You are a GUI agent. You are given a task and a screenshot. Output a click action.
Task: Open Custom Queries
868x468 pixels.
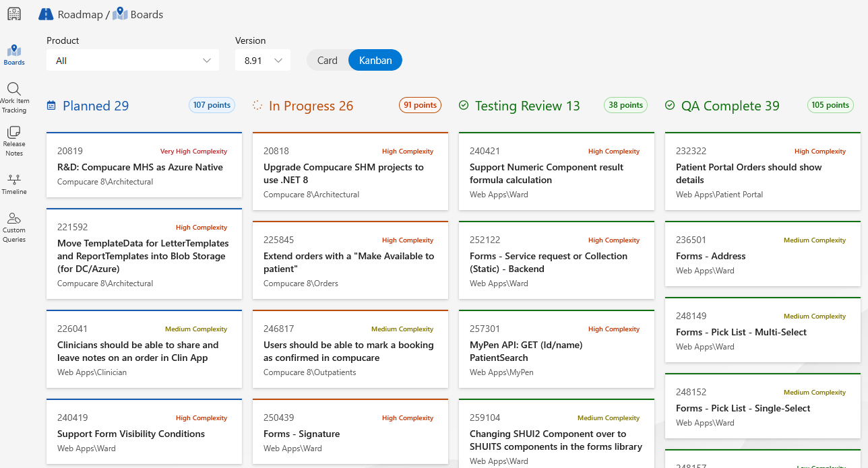pos(13,222)
